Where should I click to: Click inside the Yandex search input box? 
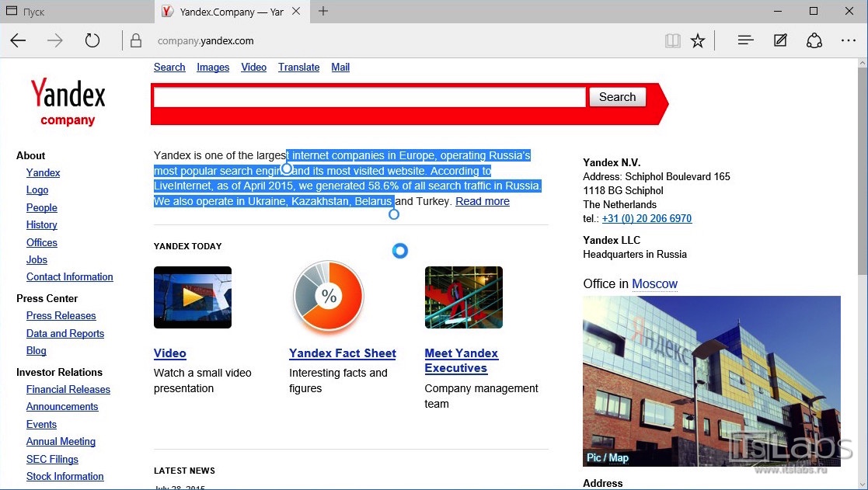[369, 97]
